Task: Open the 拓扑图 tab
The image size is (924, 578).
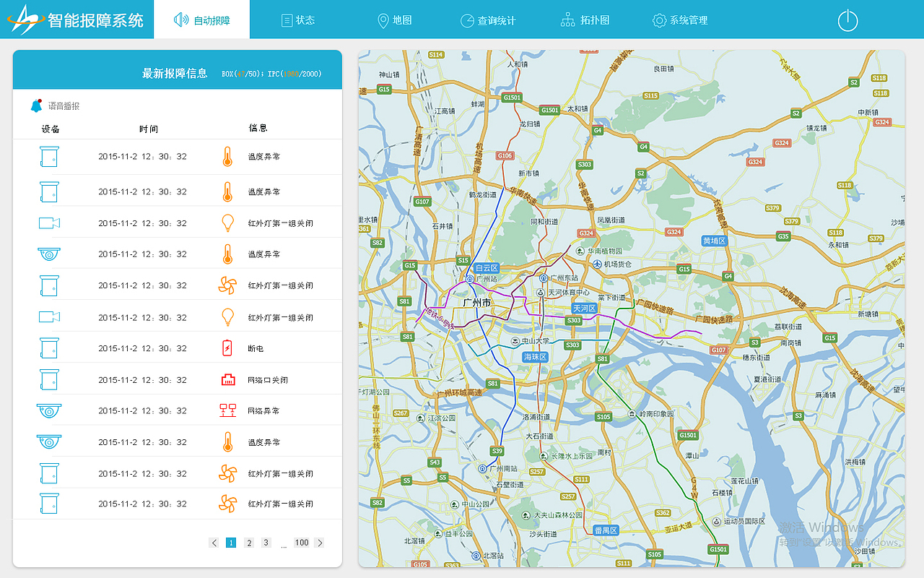Action: click(x=585, y=20)
